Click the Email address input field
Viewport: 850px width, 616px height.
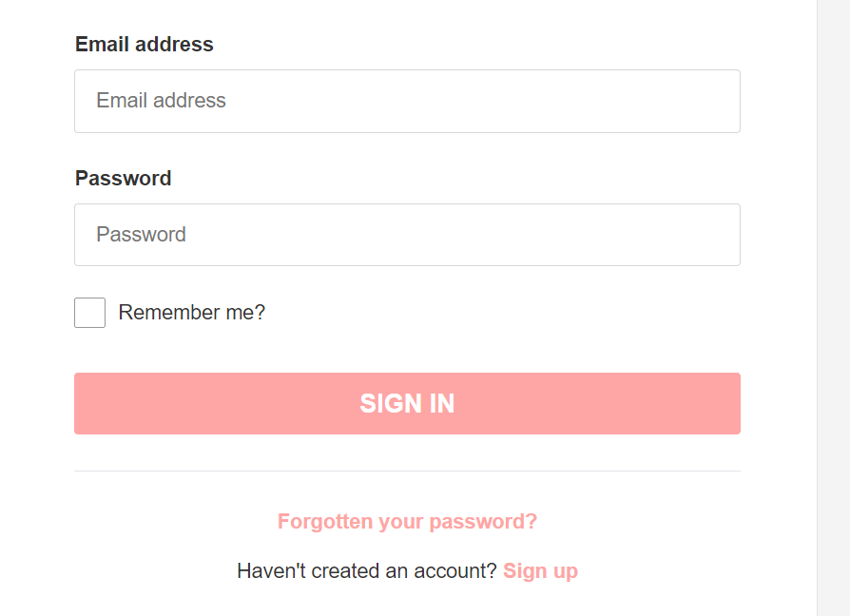pyautogui.click(x=407, y=101)
